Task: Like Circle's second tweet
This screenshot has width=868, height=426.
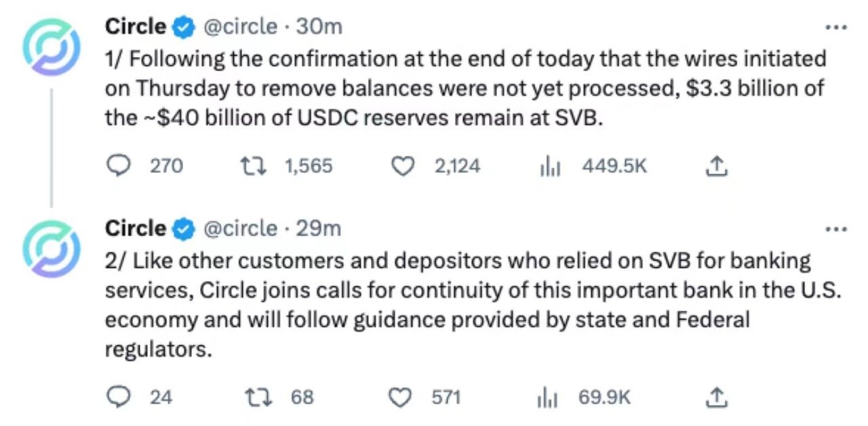Action: [x=400, y=398]
